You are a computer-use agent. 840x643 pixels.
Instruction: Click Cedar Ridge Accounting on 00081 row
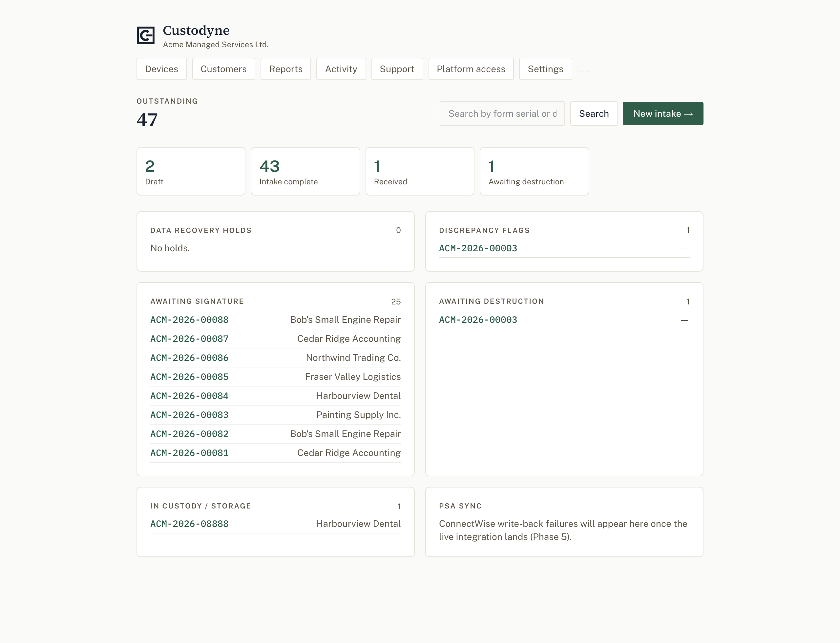tap(349, 453)
